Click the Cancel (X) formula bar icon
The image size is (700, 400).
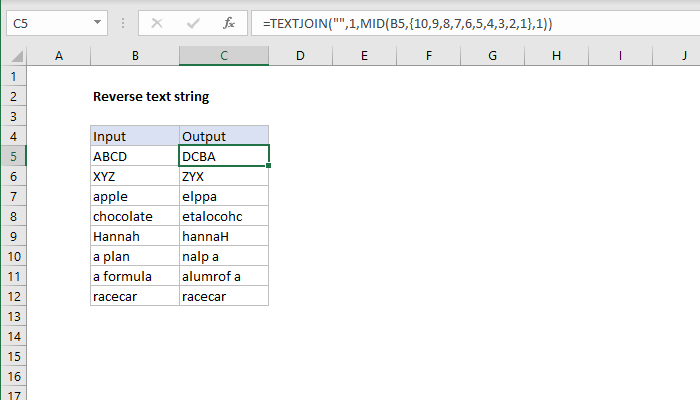[158, 21]
